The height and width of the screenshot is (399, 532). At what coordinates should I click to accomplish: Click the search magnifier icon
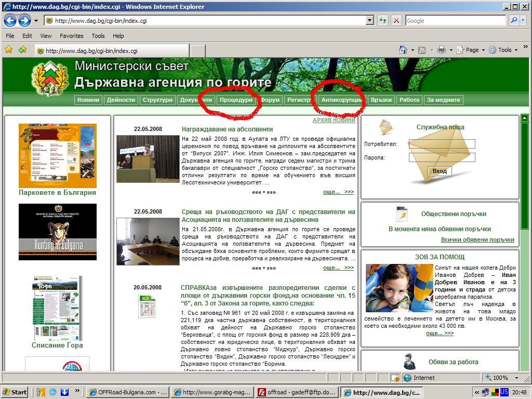pos(514,21)
